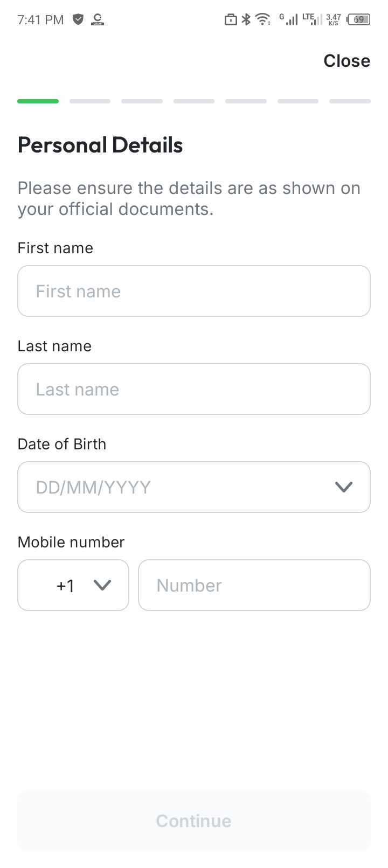The height and width of the screenshot is (868, 388).
Task: Focus the First name input field
Action: [x=194, y=291]
